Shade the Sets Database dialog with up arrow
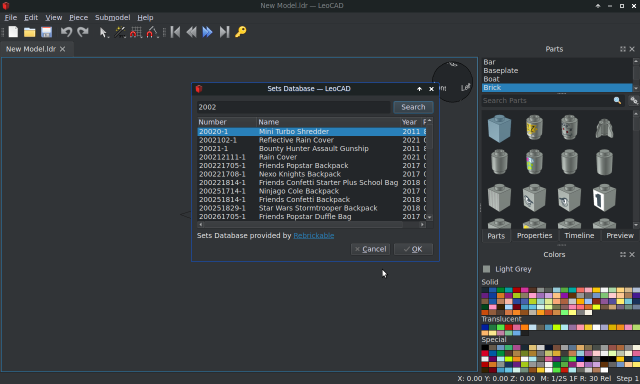Viewport: 640px width, 384px height. click(x=419, y=89)
